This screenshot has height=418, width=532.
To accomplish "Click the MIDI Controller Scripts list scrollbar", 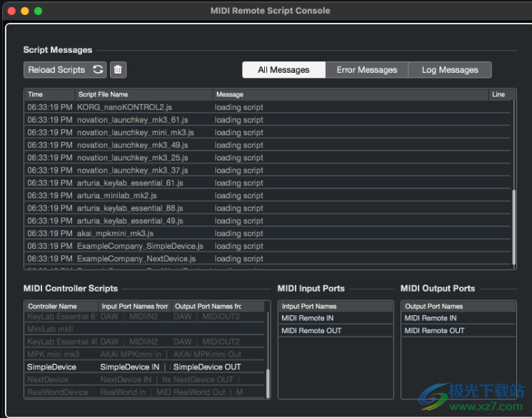I will (x=268, y=383).
